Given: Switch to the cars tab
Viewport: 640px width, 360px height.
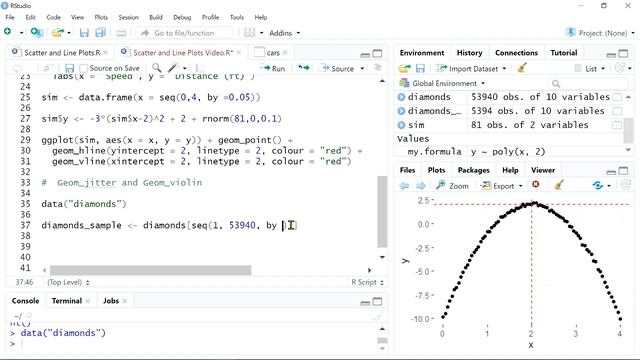Looking at the screenshot, I should click(x=273, y=53).
